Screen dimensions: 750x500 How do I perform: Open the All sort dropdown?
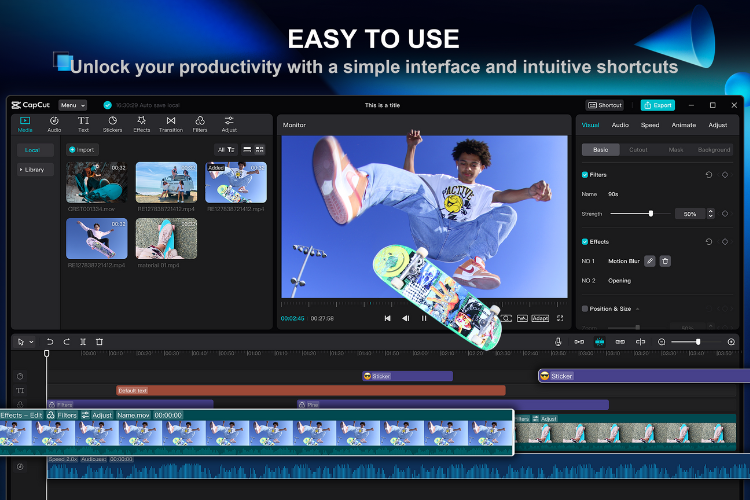click(225, 149)
